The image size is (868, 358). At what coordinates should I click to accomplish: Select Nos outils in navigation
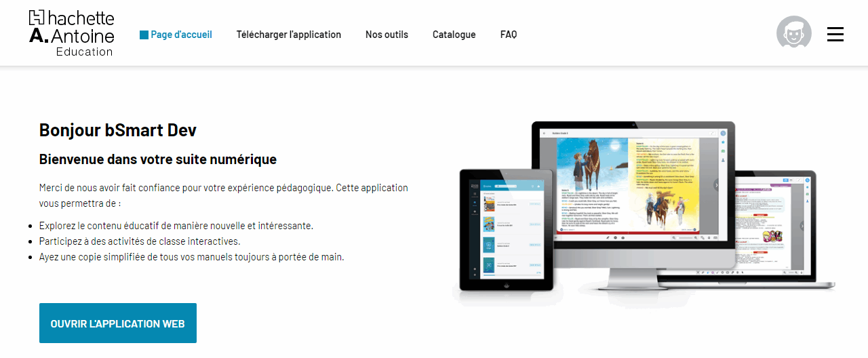tap(387, 35)
